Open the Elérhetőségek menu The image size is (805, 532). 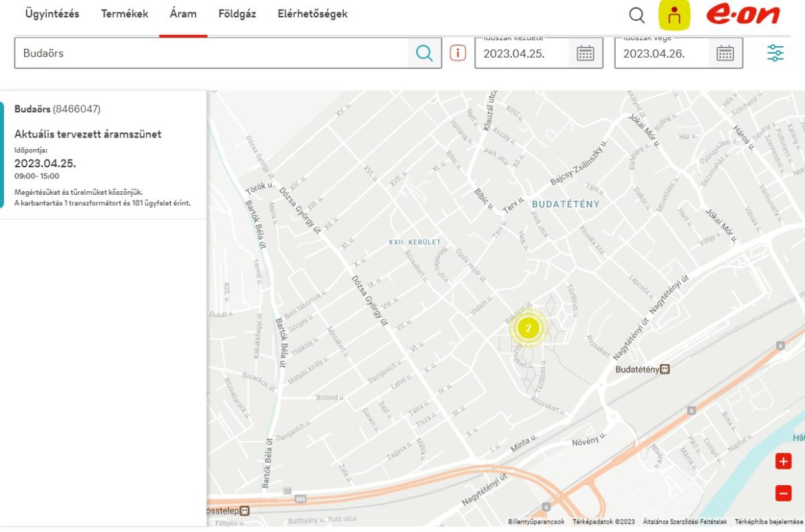(x=312, y=14)
